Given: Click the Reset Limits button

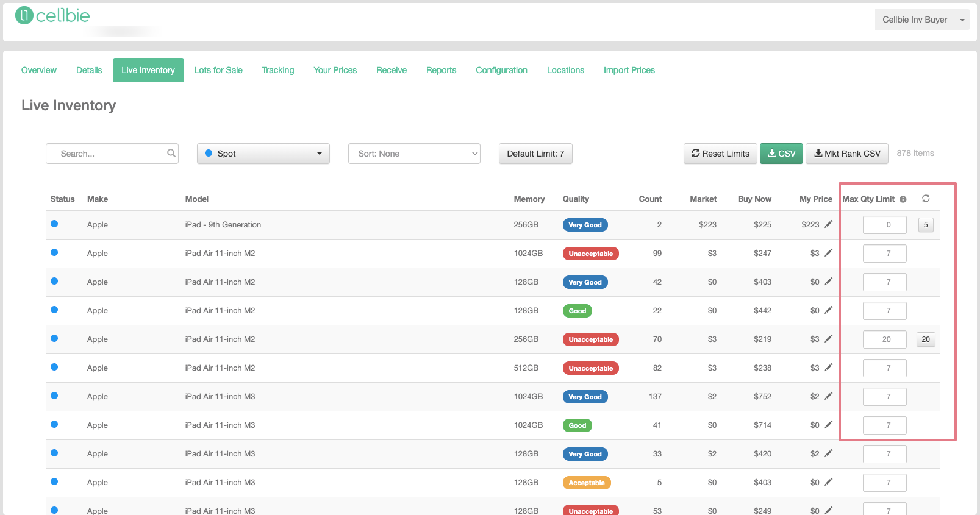Looking at the screenshot, I should pos(720,154).
